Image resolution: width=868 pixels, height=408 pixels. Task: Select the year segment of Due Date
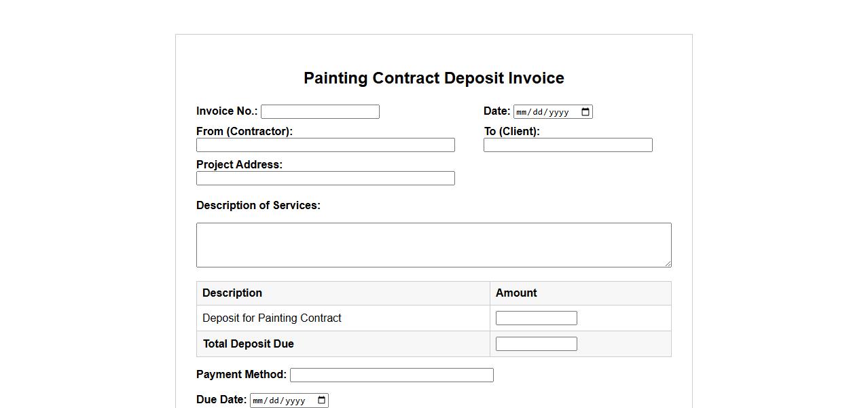(x=293, y=401)
